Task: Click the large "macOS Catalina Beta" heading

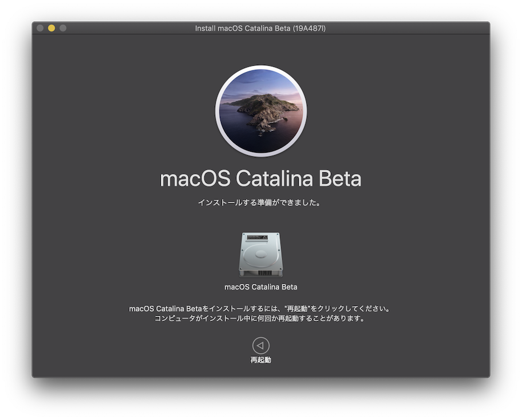Action: [x=260, y=179]
